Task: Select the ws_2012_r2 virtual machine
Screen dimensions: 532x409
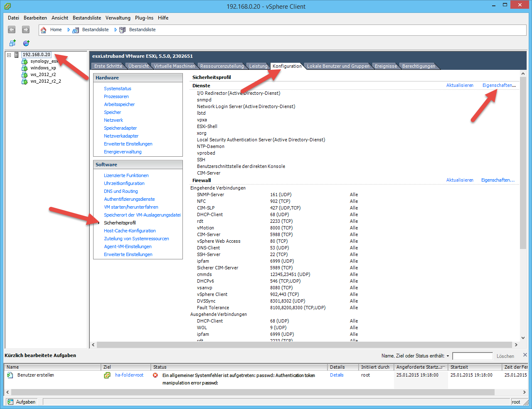Action: click(43, 75)
